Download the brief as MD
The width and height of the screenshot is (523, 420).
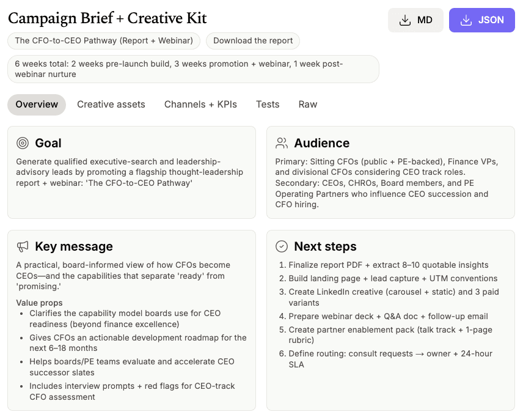pos(416,20)
